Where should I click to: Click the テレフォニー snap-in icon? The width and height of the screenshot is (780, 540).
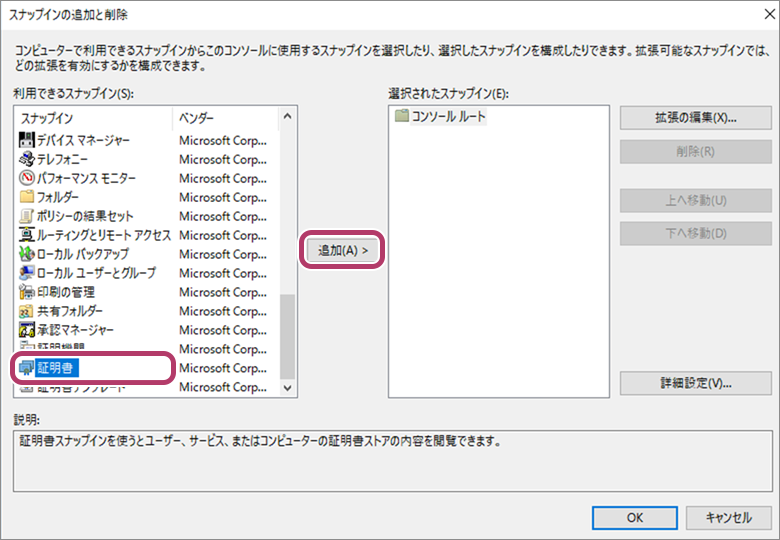(26, 159)
